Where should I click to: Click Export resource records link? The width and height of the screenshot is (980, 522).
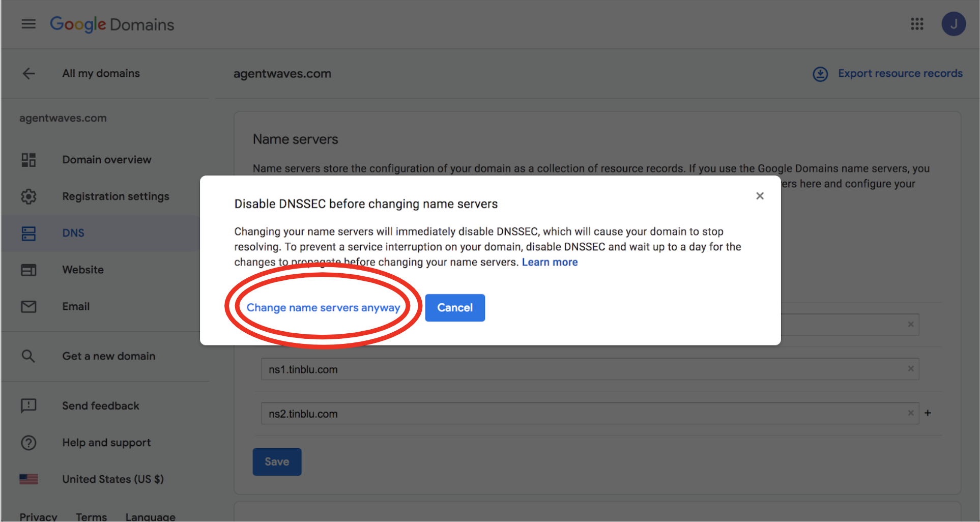[x=900, y=73]
